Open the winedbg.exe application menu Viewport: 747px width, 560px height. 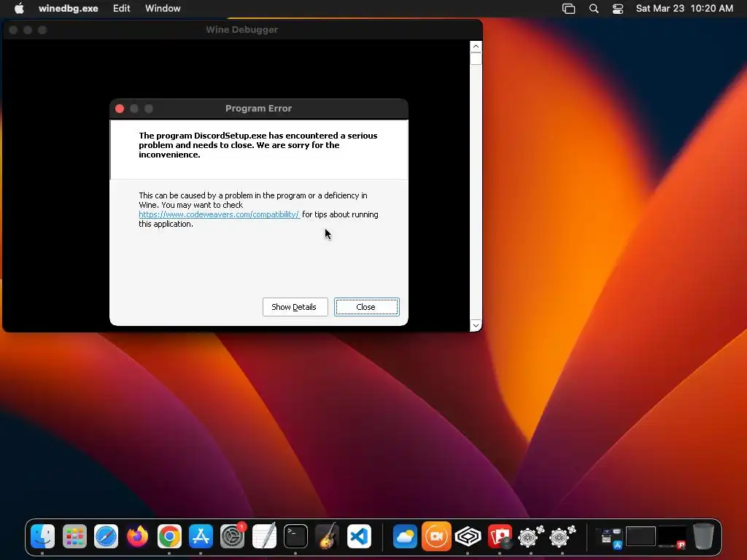[68, 8]
